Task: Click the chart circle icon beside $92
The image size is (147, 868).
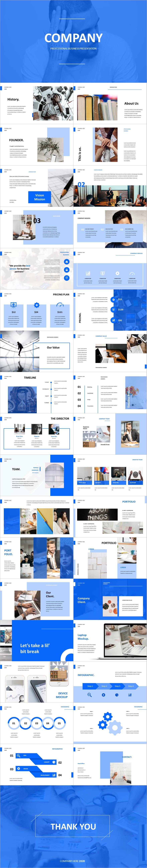Action: pos(113,320)
